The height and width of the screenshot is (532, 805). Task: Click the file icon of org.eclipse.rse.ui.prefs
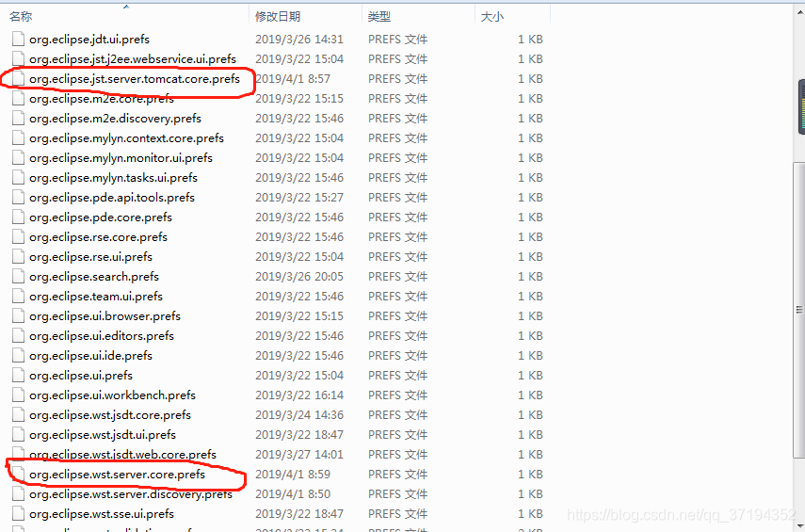pos(18,257)
